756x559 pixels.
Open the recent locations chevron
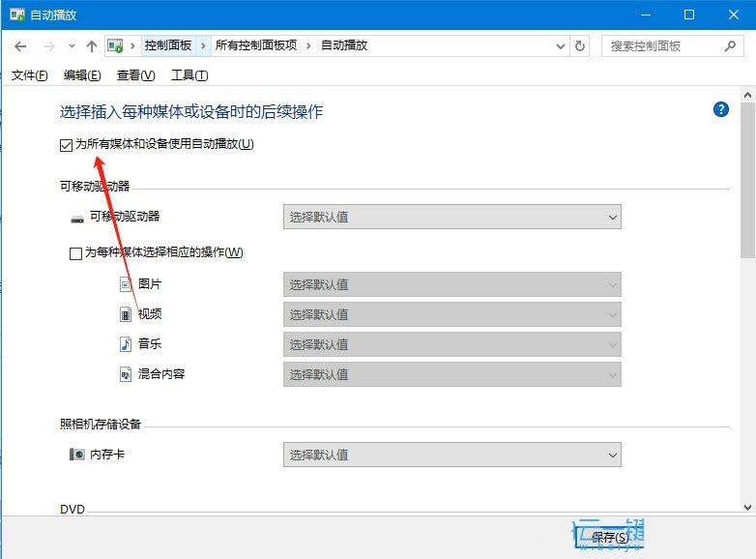coord(72,46)
